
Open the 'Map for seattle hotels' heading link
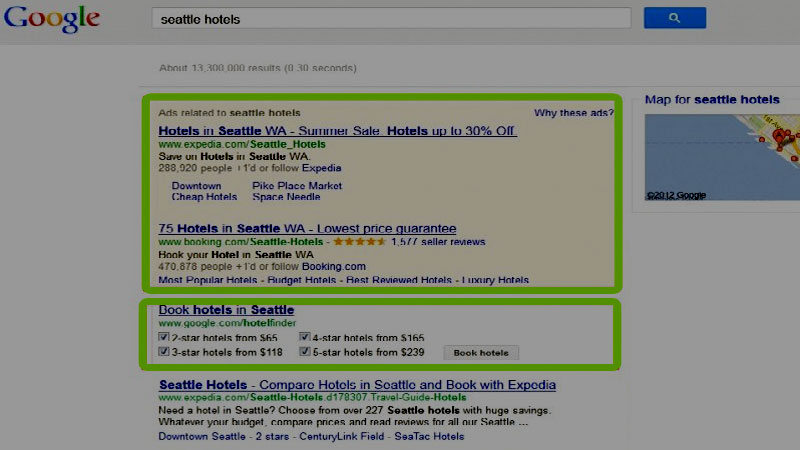coord(712,99)
